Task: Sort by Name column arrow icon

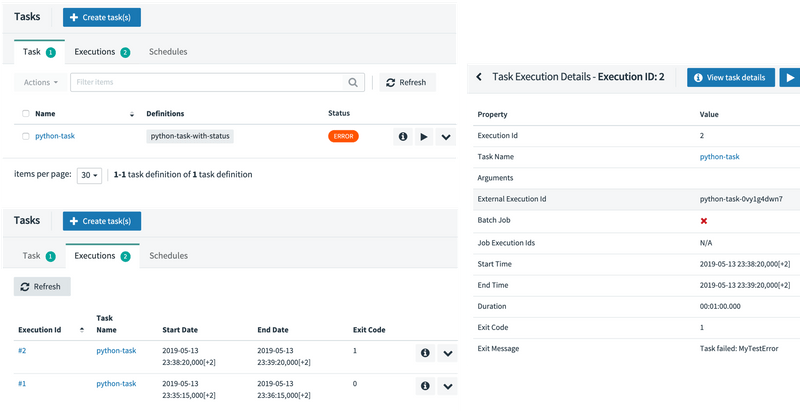Action: click(132, 114)
